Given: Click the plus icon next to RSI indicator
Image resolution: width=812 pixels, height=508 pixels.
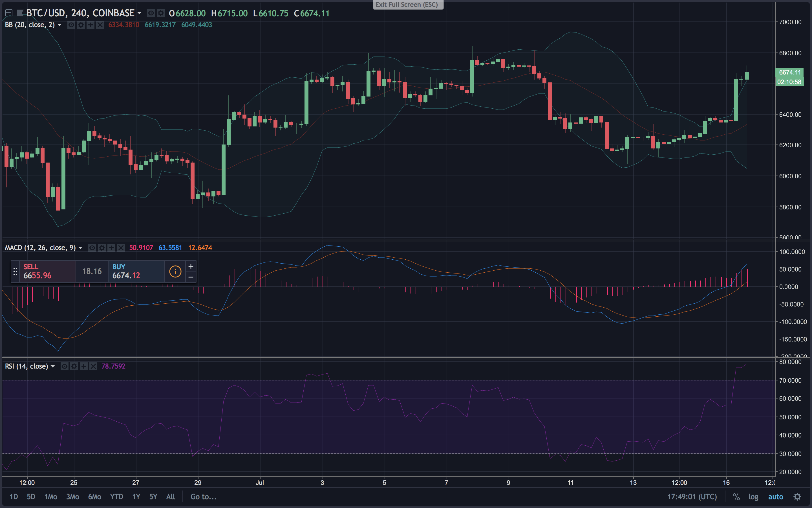Looking at the screenshot, I should [83, 366].
